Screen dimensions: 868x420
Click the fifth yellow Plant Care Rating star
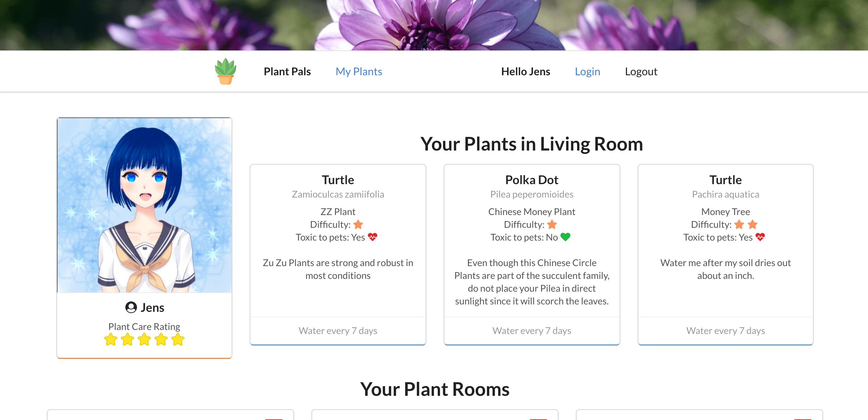178,339
